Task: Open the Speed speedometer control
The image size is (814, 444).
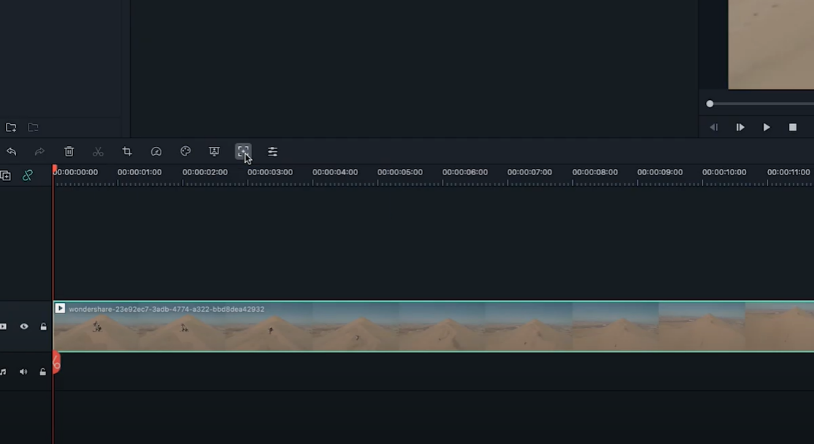Action: tap(156, 152)
